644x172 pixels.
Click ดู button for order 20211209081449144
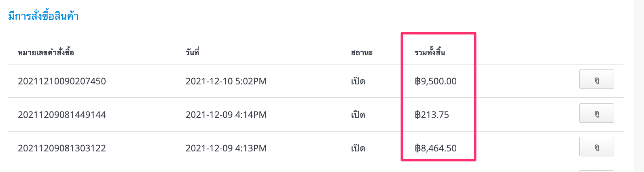(597, 113)
